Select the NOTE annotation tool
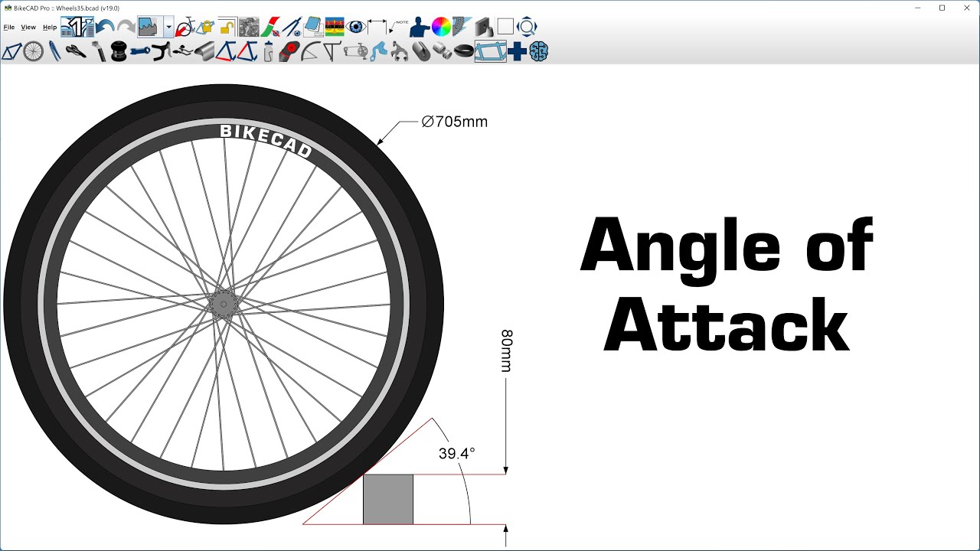Viewport: 980px width, 551px height. pyautogui.click(x=398, y=27)
